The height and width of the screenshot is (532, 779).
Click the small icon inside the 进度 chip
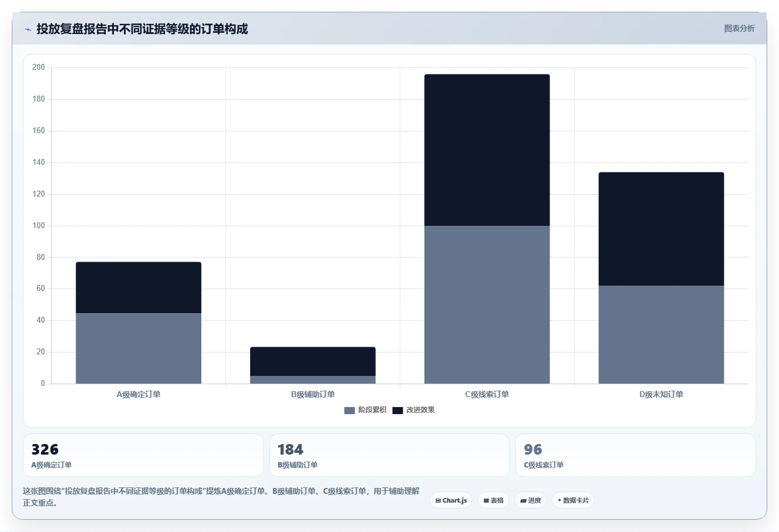click(523, 501)
